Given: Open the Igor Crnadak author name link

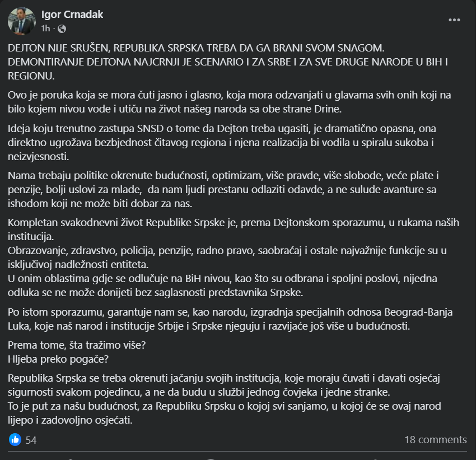Looking at the screenshot, I should pos(72,15).
